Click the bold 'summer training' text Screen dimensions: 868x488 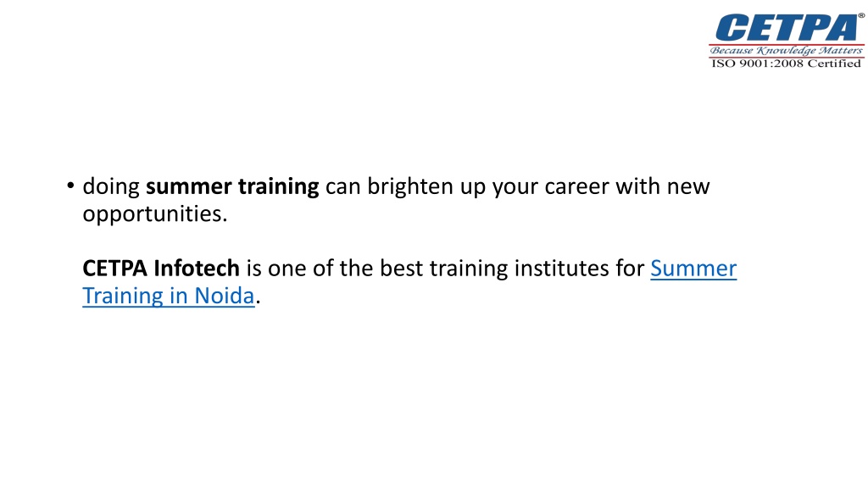(x=232, y=187)
